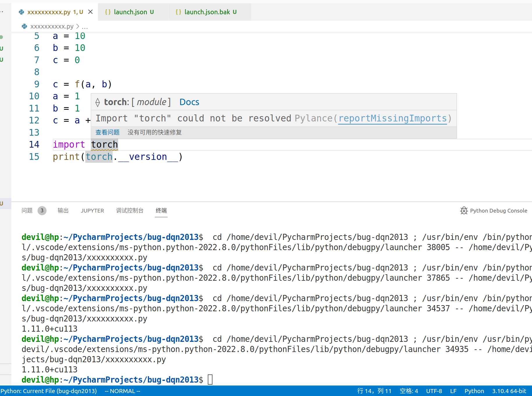Click the 行 14, 列 11 cursor position
The width and height of the screenshot is (532, 396).
[x=374, y=391]
